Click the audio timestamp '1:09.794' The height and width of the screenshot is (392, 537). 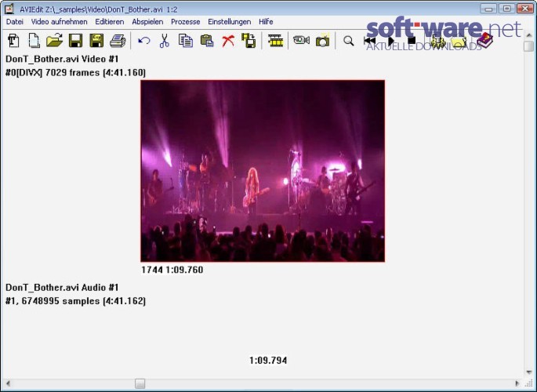[x=268, y=360]
